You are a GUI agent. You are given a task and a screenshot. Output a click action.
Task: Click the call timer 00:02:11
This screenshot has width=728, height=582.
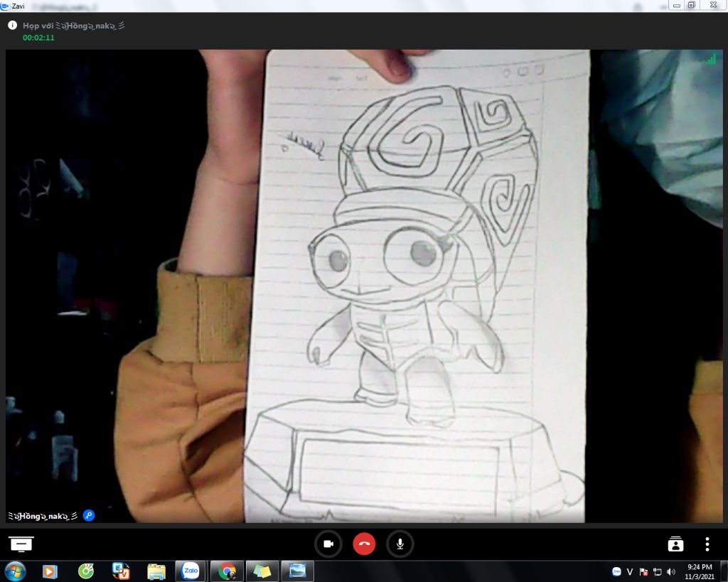pyautogui.click(x=38, y=38)
